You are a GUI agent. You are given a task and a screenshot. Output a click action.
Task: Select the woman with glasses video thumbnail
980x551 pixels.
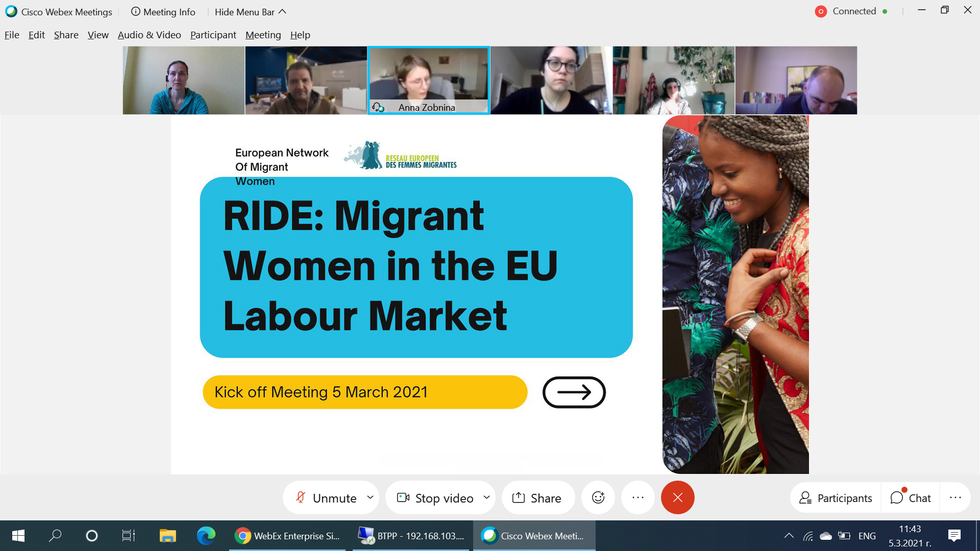(551, 80)
